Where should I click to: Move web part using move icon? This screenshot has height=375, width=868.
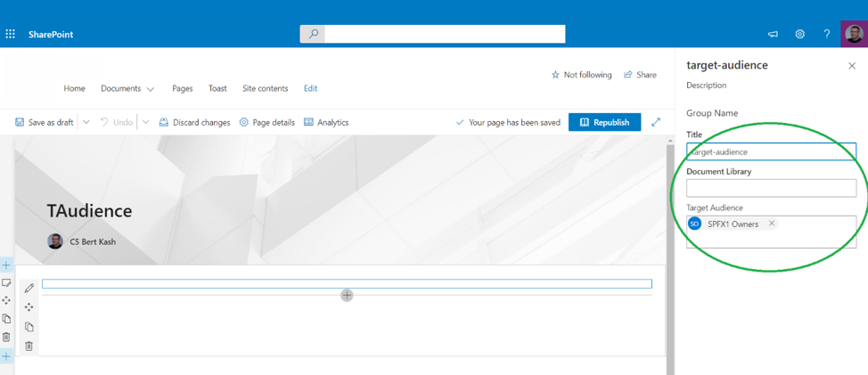click(x=29, y=307)
